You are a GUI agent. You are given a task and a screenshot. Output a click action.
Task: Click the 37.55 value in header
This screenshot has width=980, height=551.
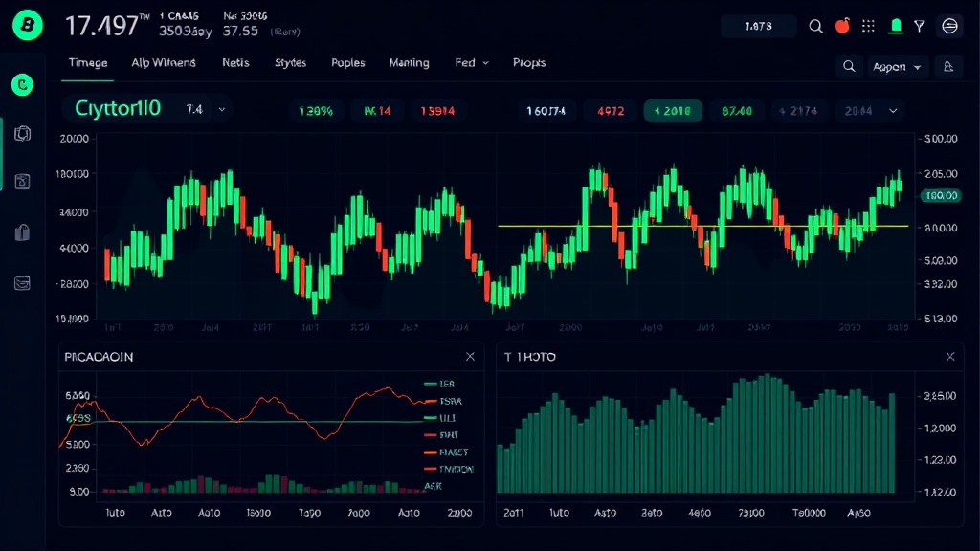click(x=240, y=31)
